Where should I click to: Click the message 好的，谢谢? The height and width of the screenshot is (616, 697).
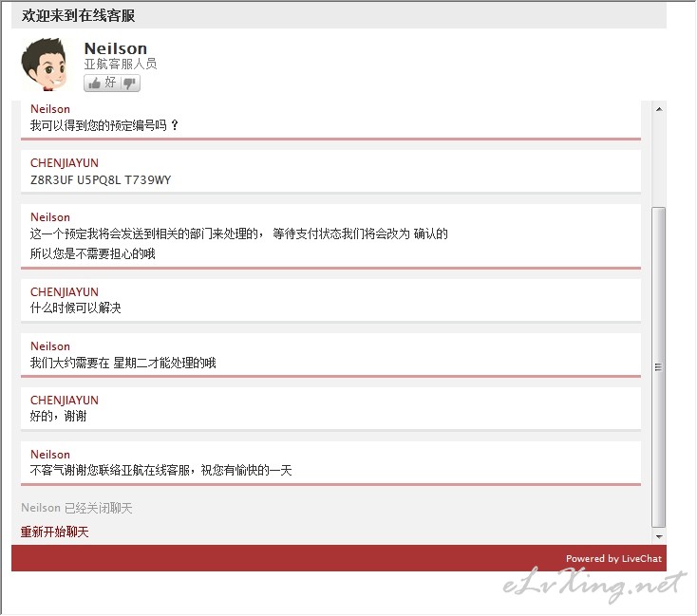[58, 416]
